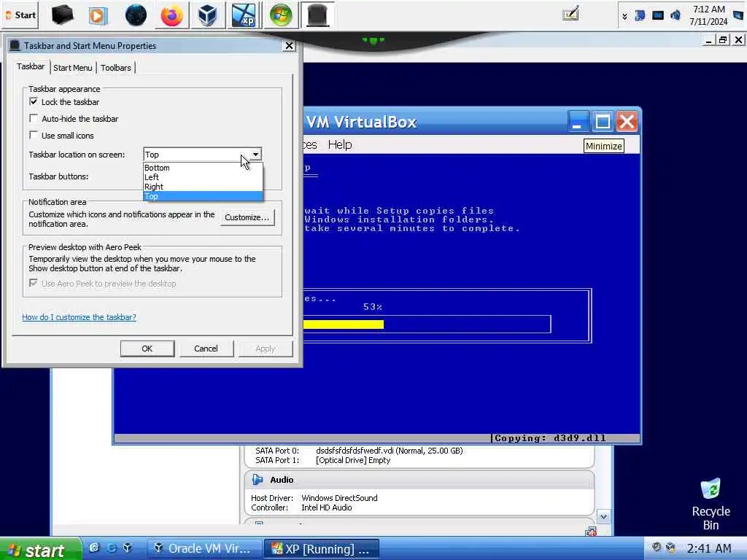Choose Left from taskbar location list
747x560 pixels.
203,177
